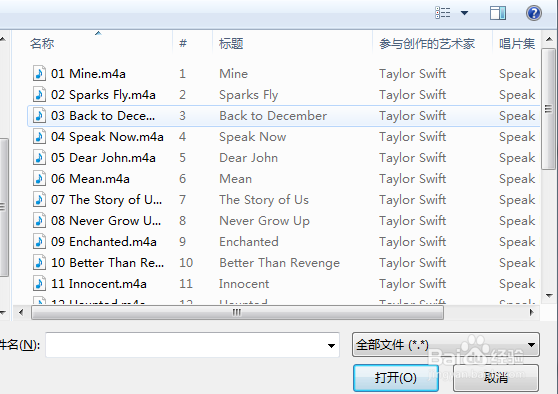Select file name 01 Mine.m4a
Screen dimensions: 558x394
(88, 74)
